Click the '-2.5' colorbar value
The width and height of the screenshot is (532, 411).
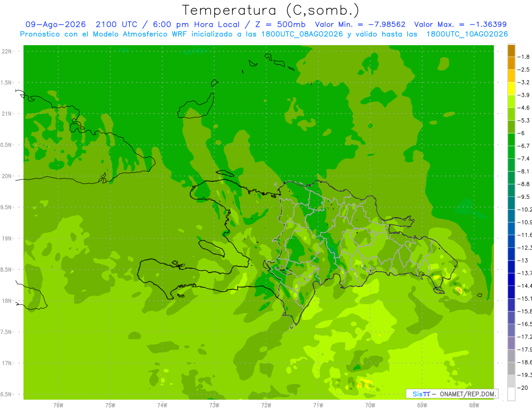coord(524,70)
